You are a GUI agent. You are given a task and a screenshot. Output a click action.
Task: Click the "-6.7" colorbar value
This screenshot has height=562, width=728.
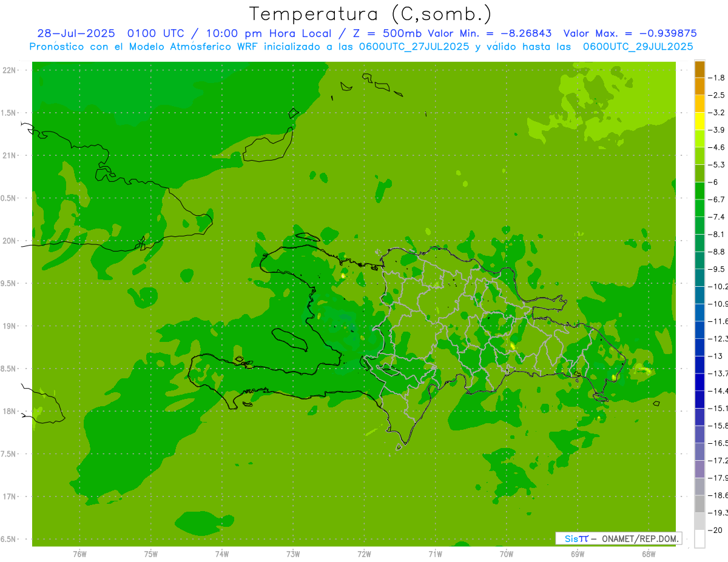coord(716,199)
